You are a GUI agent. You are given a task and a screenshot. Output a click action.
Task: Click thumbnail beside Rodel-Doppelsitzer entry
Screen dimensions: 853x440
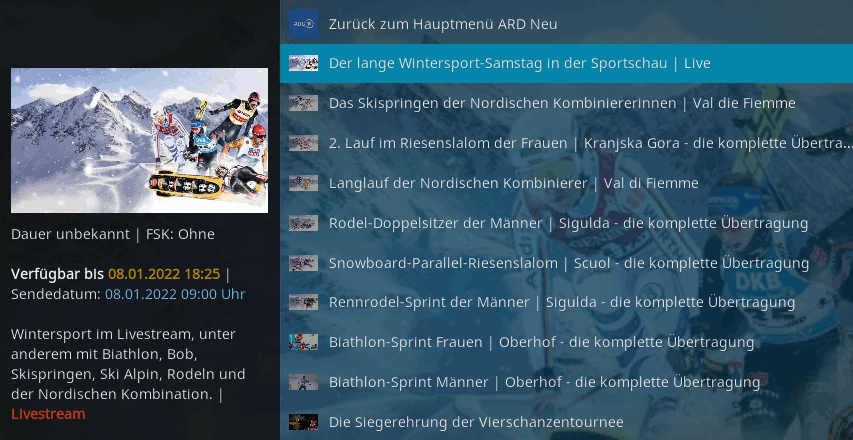click(303, 223)
